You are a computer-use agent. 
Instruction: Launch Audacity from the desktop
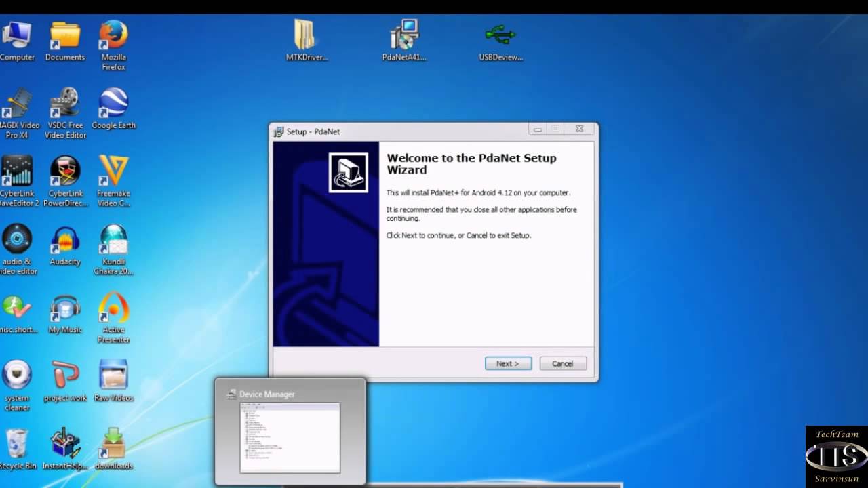pos(65,245)
